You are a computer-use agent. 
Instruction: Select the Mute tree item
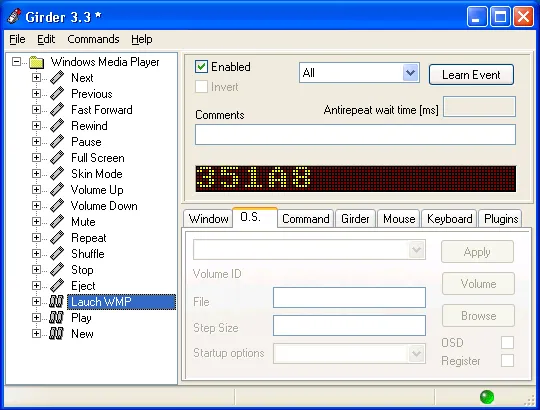83,222
